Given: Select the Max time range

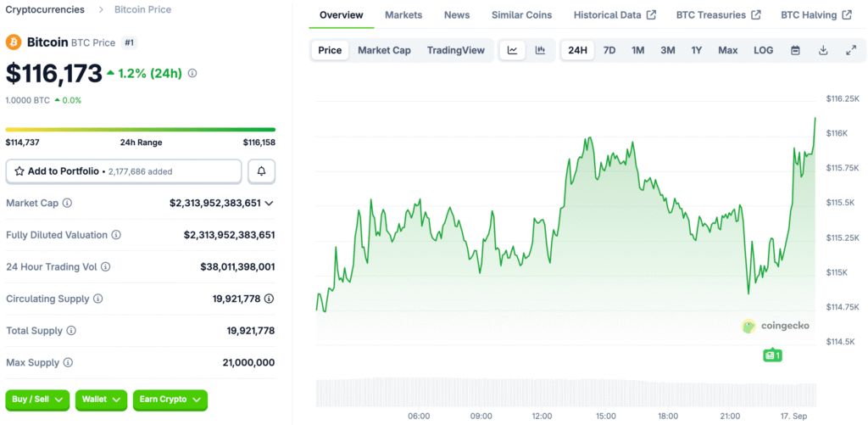Looking at the screenshot, I should click(728, 50).
